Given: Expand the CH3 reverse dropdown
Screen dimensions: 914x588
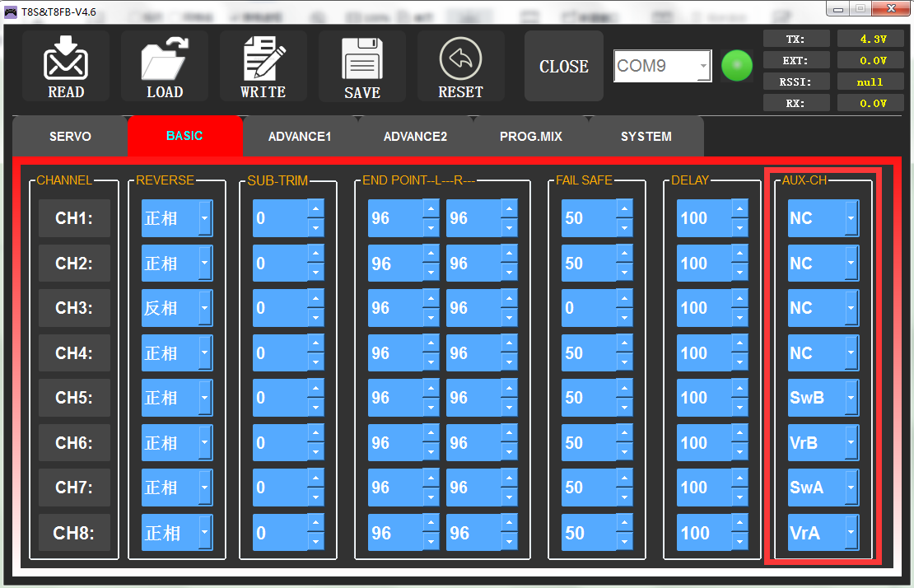Looking at the screenshot, I should pyautogui.click(x=204, y=308).
